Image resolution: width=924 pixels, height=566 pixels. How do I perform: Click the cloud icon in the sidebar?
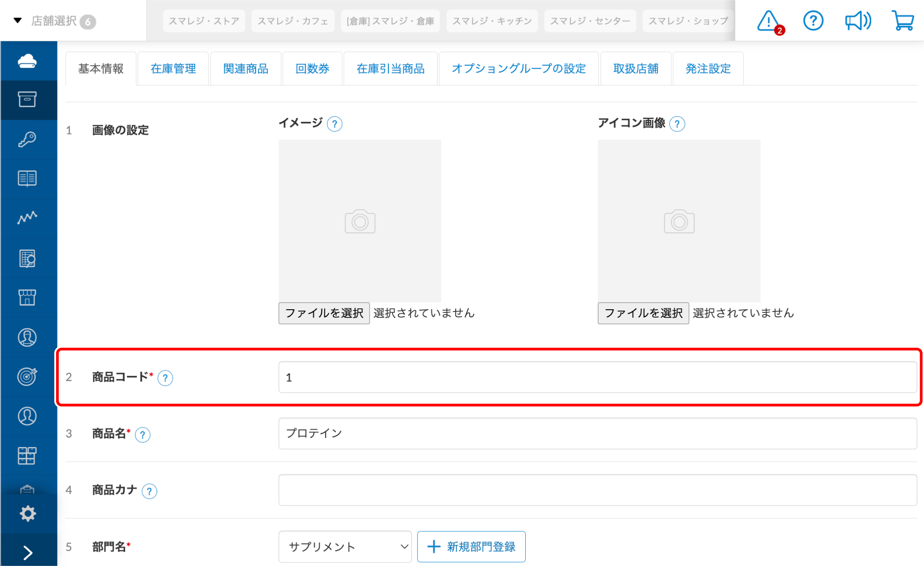coord(28,61)
